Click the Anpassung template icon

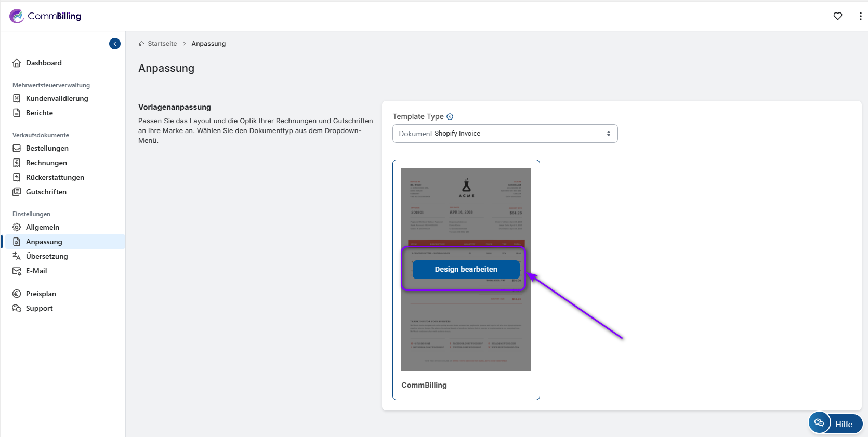[17, 242]
